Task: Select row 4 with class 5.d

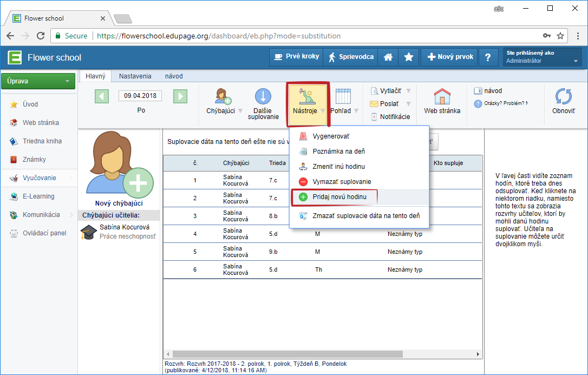Action: point(323,234)
